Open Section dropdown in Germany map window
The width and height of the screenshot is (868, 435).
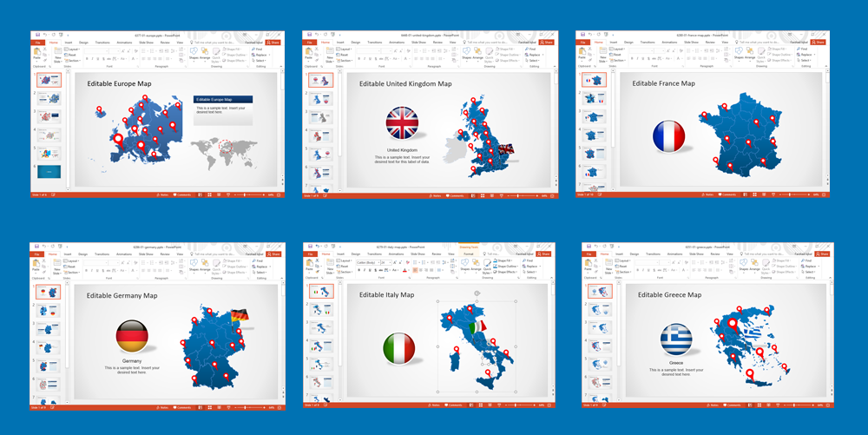(x=72, y=272)
